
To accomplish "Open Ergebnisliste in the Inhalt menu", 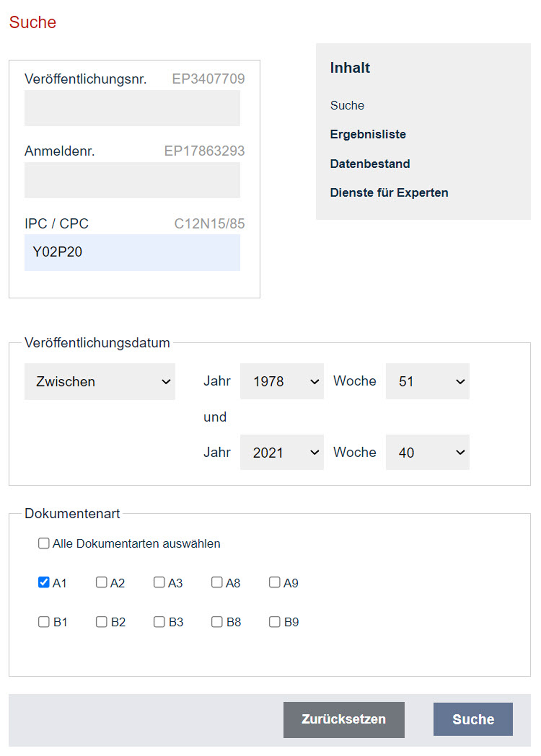I will coord(368,134).
